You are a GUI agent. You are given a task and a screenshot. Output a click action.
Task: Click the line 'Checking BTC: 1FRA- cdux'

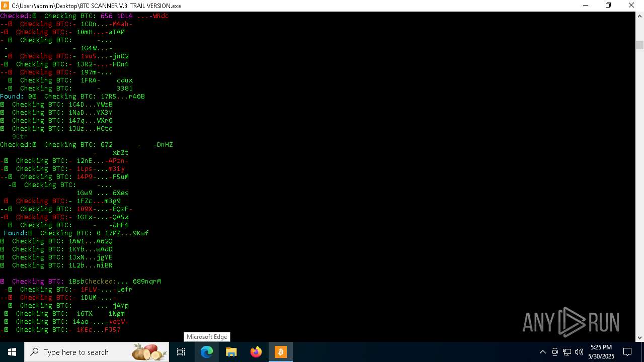(x=70, y=80)
